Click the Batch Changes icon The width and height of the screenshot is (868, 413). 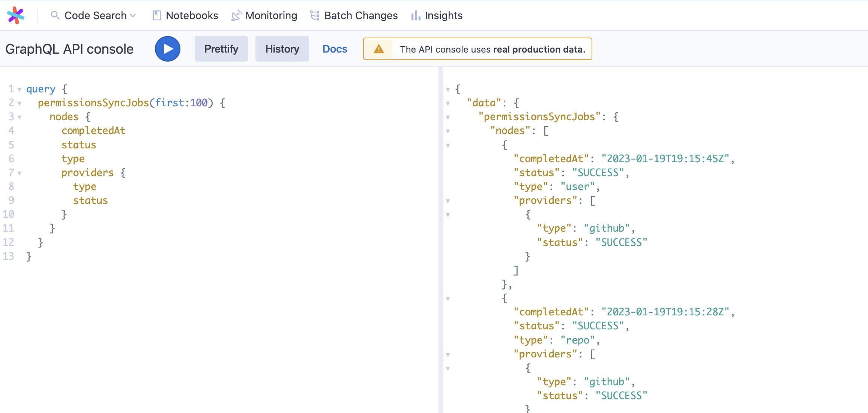[x=315, y=15]
